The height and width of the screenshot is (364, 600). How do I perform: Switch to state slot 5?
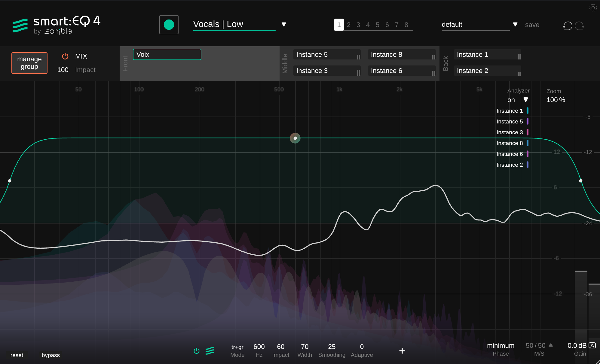coord(378,25)
